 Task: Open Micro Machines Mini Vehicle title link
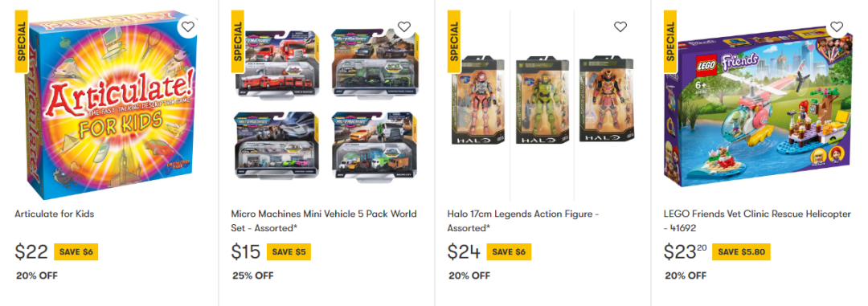[x=324, y=221]
